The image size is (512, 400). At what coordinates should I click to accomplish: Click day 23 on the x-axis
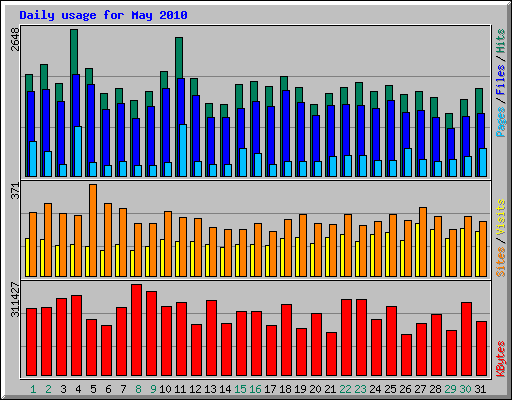pyautogui.click(x=360, y=389)
